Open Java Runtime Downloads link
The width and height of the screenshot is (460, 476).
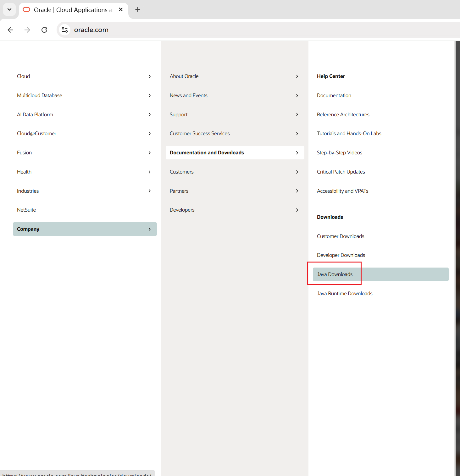click(345, 294)
